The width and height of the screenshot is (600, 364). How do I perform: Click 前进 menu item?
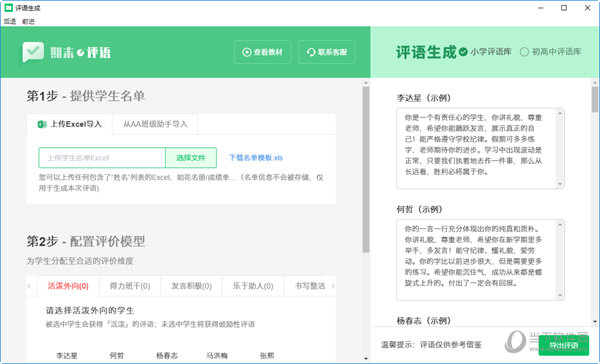point(28,21)
